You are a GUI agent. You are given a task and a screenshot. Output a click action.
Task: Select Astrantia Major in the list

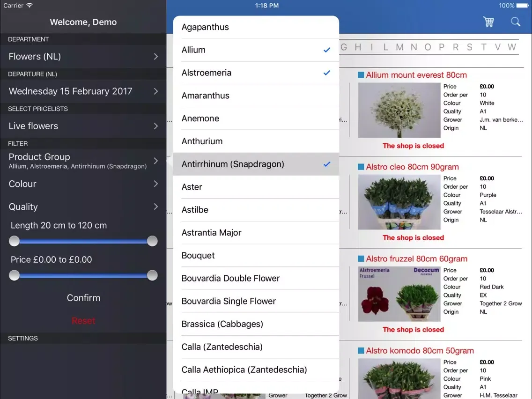click(256, 233)
